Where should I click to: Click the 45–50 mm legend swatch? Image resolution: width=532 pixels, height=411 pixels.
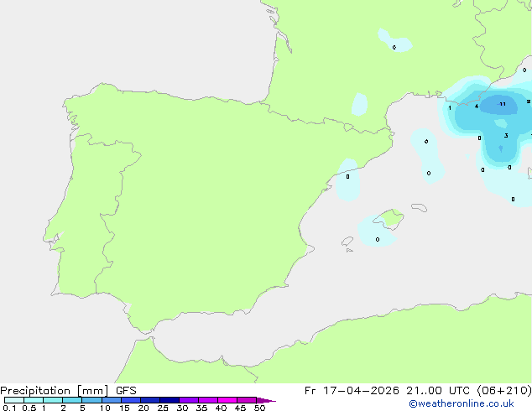click(247, 400)
